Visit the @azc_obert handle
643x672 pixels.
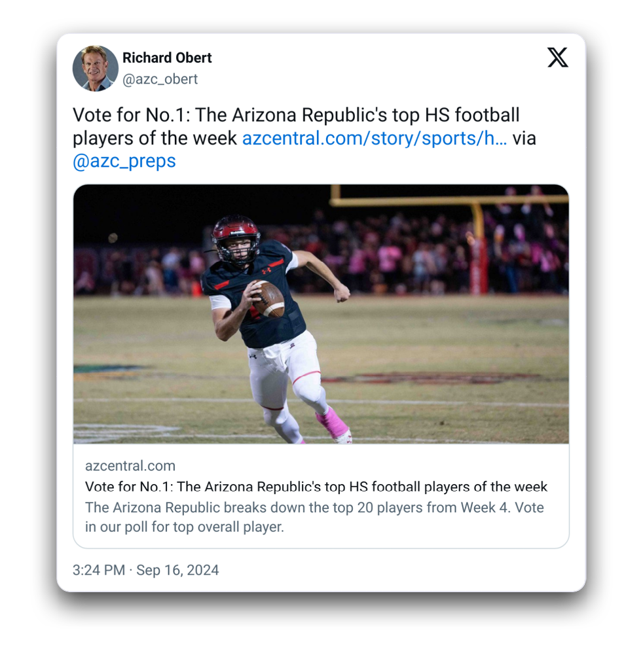click(160, 79)
